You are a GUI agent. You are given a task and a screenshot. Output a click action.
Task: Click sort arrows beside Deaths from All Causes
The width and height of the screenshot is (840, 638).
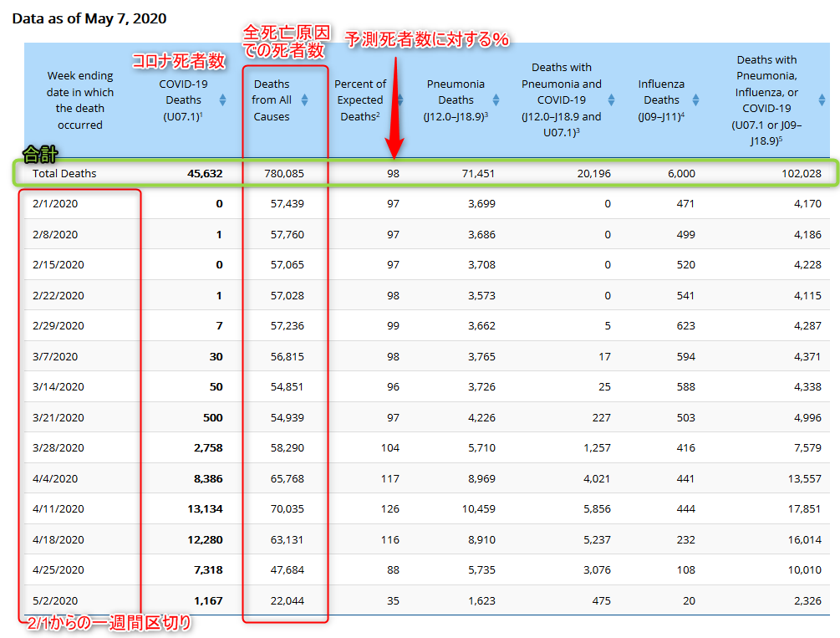304,100
